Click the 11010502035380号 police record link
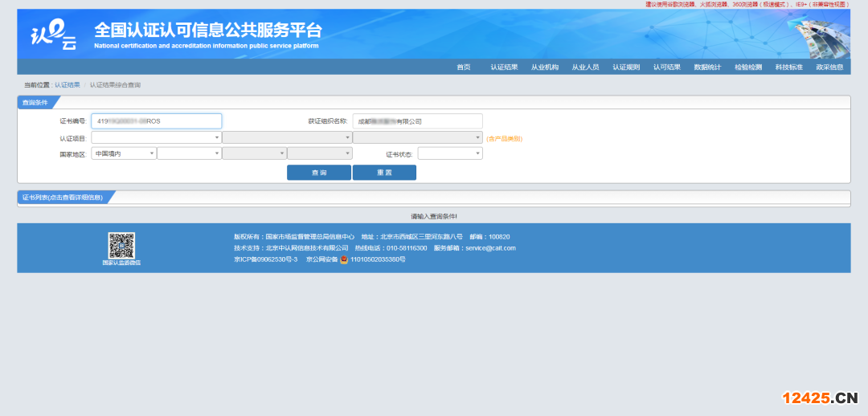Viewport: 868px width, 416px height. [378, 259]
